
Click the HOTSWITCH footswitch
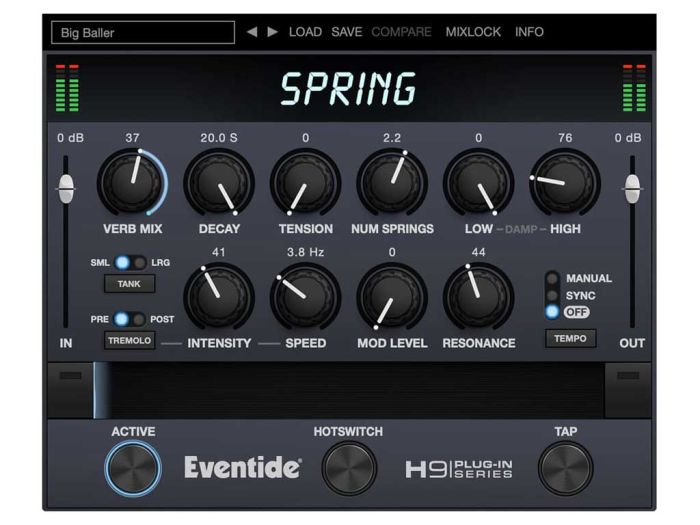[349, 468]
